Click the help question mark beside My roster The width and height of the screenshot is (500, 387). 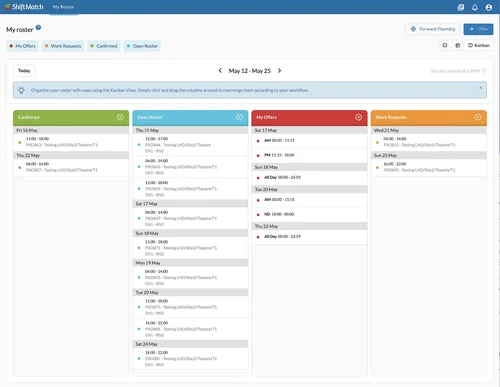(x=38, y=28)
